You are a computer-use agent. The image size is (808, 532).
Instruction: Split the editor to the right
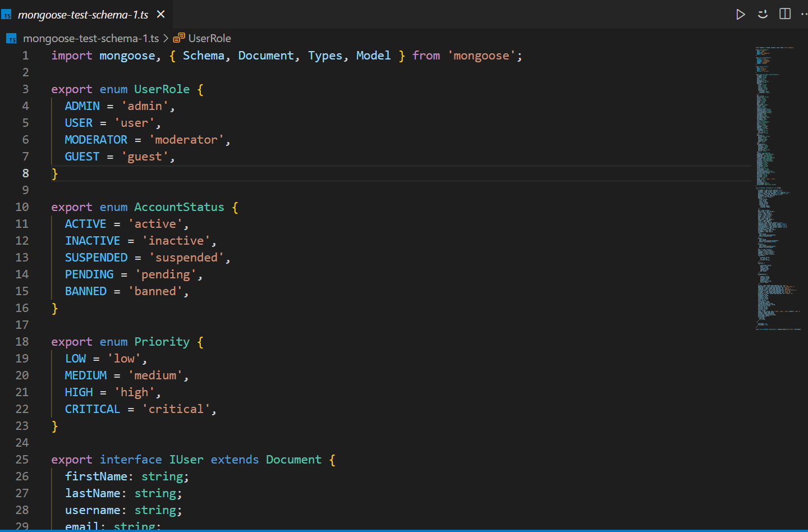pyautogui.click(x=785, y=14)
